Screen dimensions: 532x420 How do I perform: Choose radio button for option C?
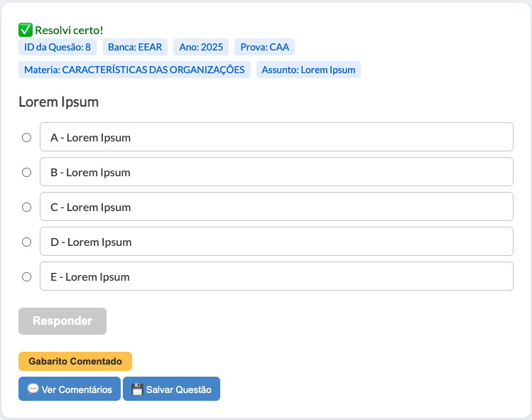click(x=27, y=207)
